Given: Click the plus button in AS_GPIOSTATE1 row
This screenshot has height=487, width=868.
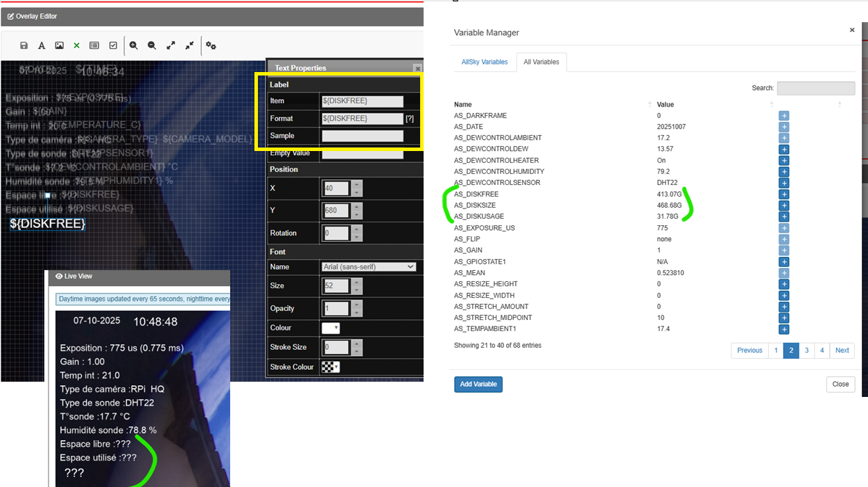Looking at the screenshot, I should coord(784,262).
